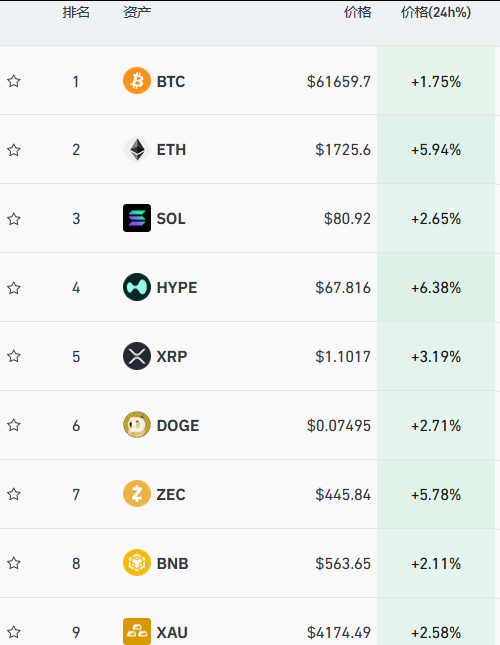
Task: Click the XRP logo icon
Action: pyautogui.click(x=137, y=356)
